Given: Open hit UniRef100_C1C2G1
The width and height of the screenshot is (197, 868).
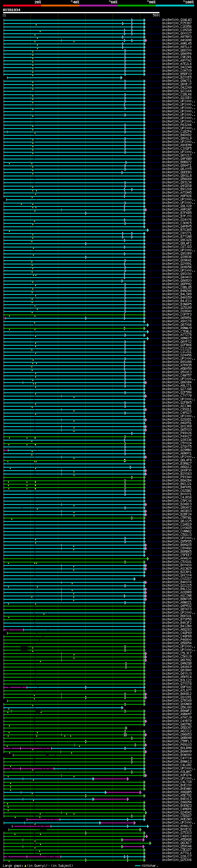Looking at the screenshot, I should point(177,352).
